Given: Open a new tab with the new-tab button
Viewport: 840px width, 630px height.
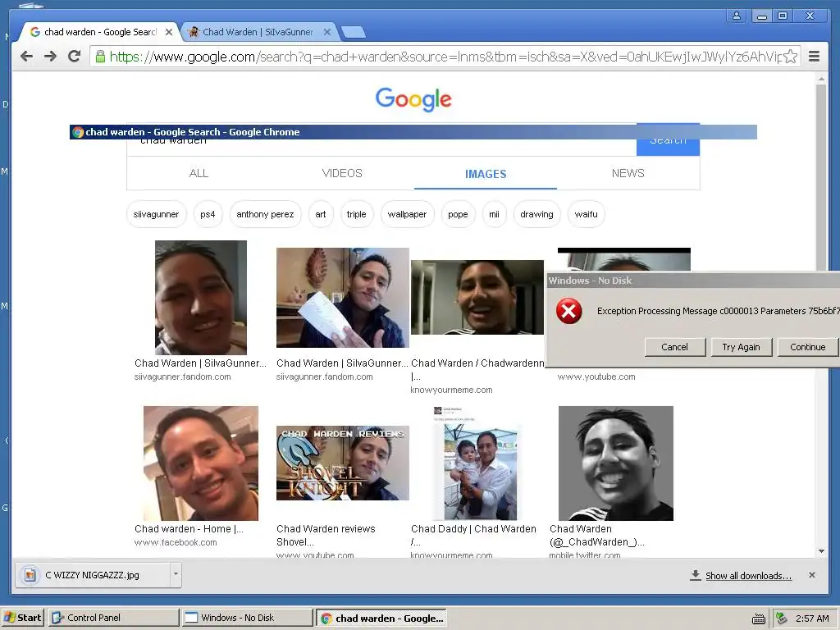Looking at the screenshot, I should pyautogui.click(x=354, y=33).
